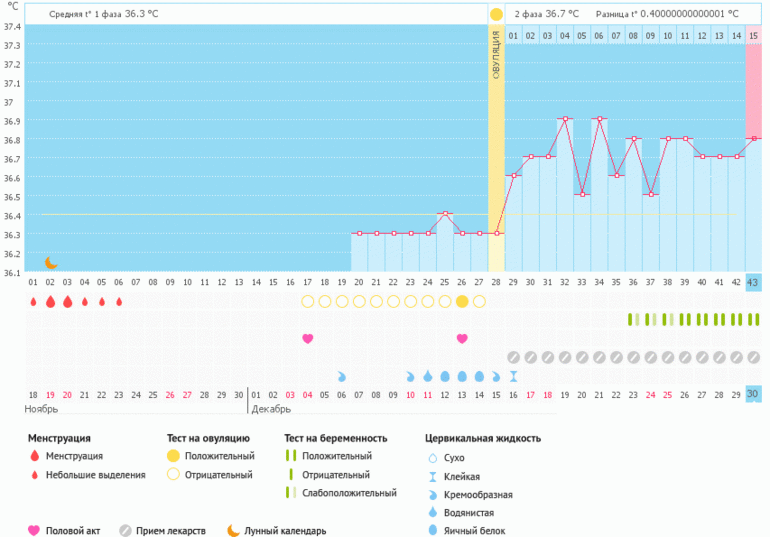Click the highlighted cycle day 43 cell

[x=753, y=283]
